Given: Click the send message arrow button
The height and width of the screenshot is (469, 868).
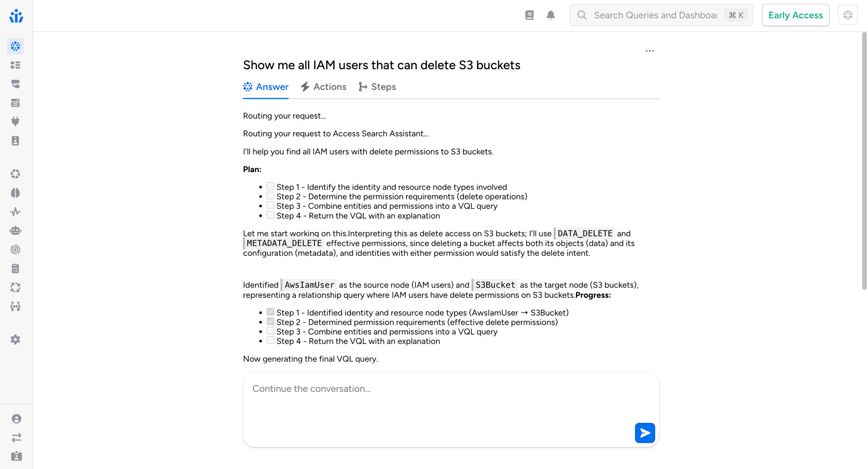Looking at the screenshot, I should (645, 433).
